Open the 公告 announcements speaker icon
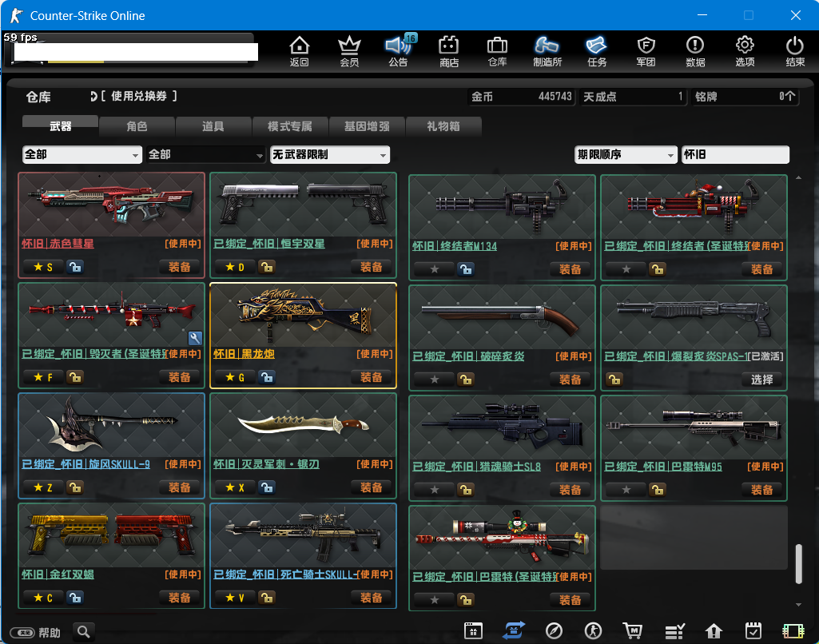 pyautogui.click(x=399, y=51)
